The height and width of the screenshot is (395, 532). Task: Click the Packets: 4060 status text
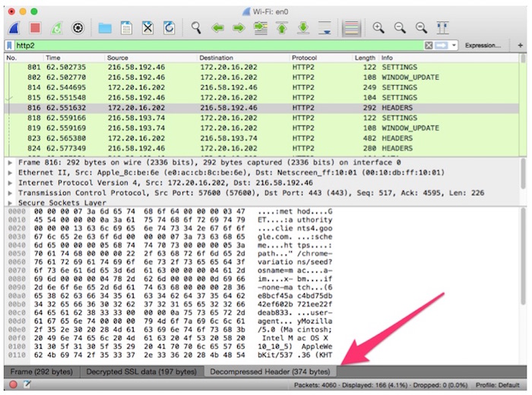coord(316,385)
